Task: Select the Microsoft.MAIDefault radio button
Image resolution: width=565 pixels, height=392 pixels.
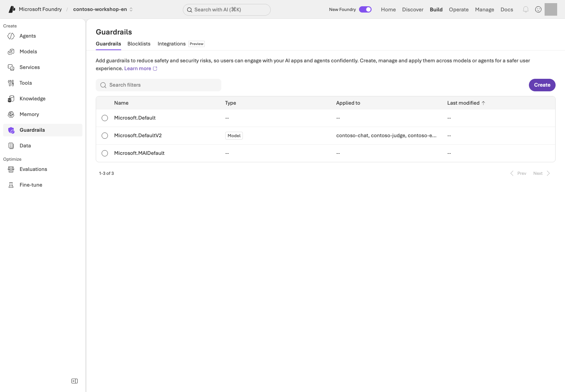Action: coord(105,153)
